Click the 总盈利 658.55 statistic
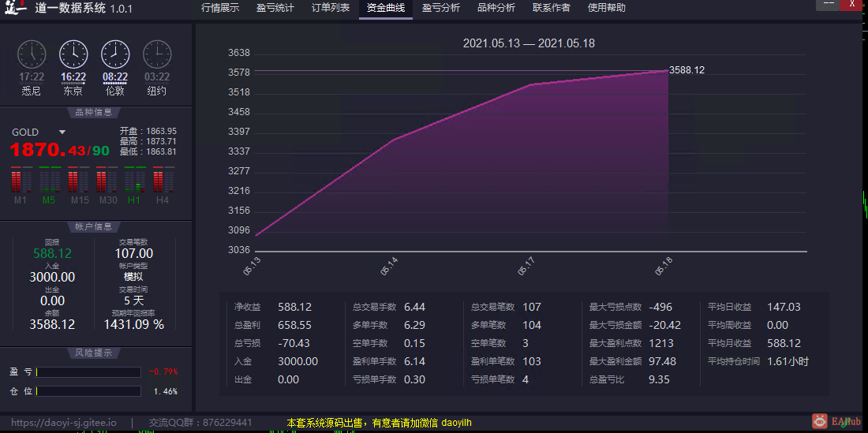 [273, 325]
